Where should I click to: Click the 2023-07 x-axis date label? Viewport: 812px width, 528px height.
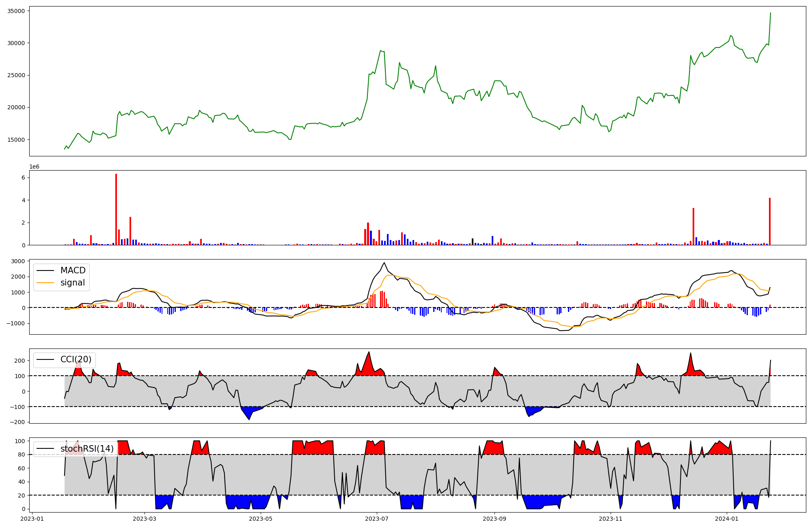376,518
